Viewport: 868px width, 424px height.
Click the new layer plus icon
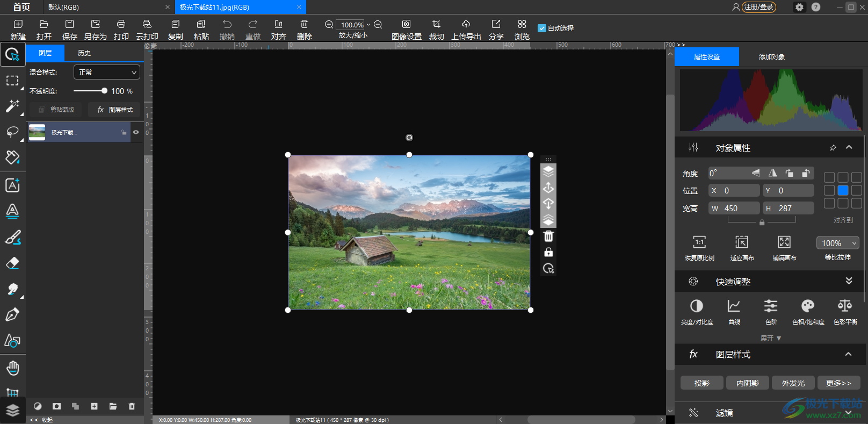point(94,406)
